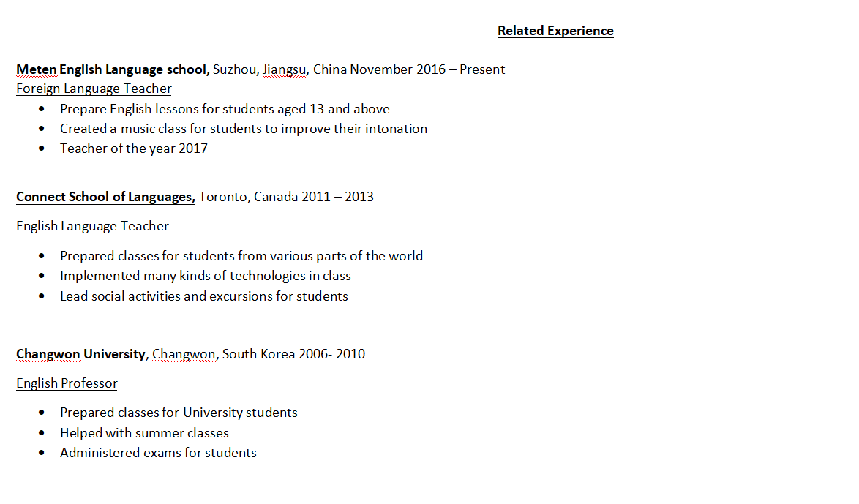Click the "Toronto, Canada 2011 – 2013" text
The image size is (859, 504).
pos(286,197)
